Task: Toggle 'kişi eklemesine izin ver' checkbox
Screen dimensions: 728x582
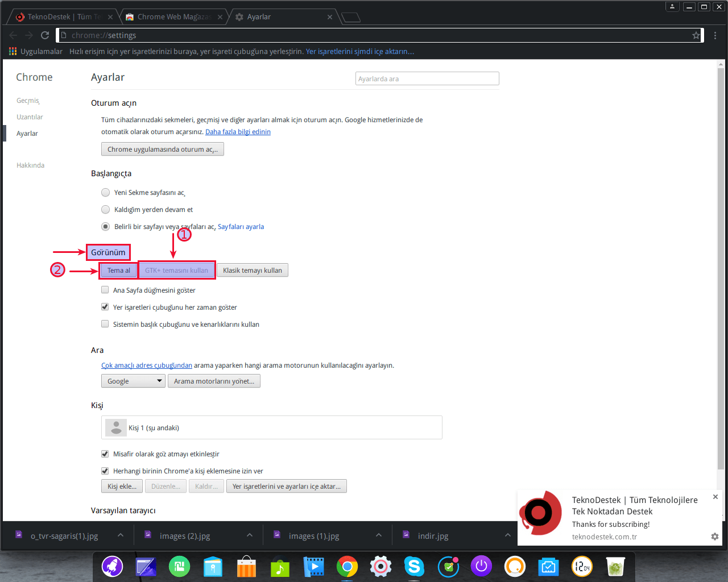Action: [x=105, y=471]
